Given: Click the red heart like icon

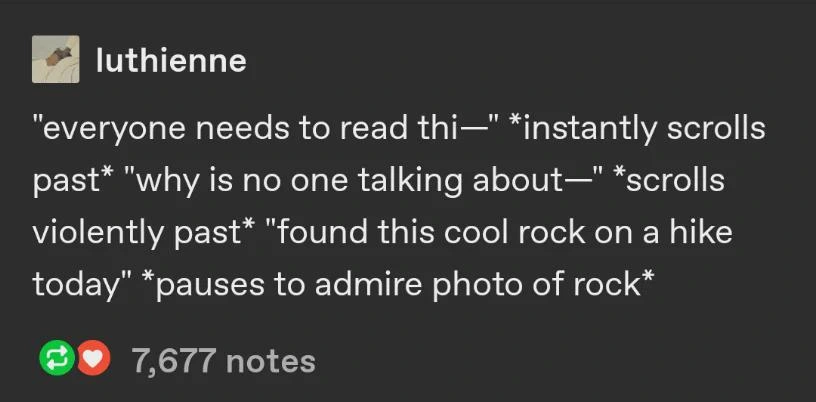Looking at the screenshot, I should pyautogui.click(x=91, y=360).
